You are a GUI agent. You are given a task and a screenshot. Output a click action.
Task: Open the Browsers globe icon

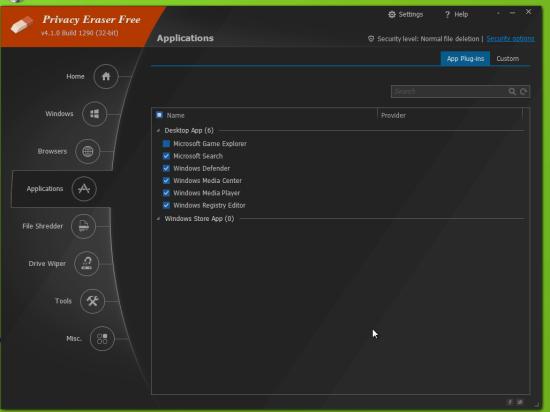[x=88, y=151]
